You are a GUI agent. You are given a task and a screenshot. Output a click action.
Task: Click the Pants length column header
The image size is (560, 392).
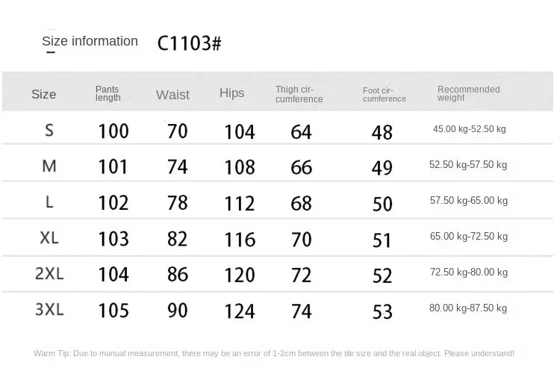(x=108, y=93)
